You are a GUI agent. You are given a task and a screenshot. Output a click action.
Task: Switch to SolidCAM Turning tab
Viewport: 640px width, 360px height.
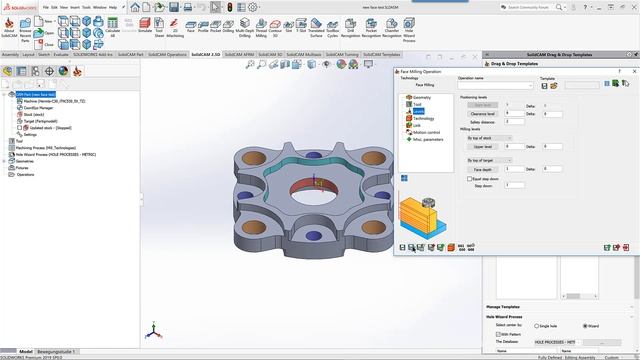pyautogui.click(x=342, y=55)
